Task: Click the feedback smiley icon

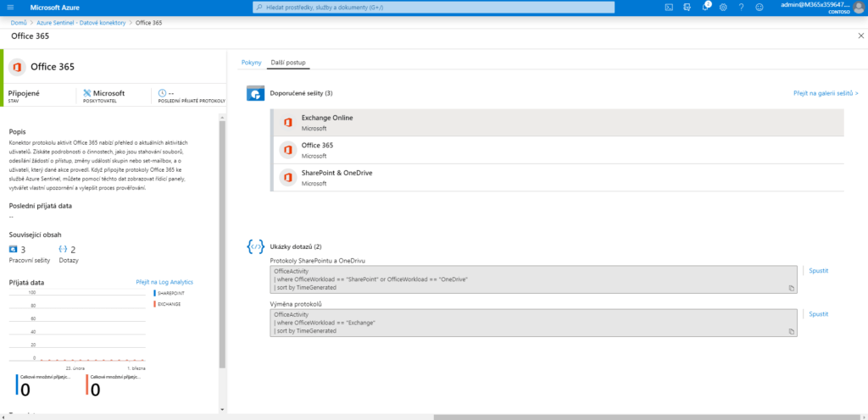Action: coord(759,7)
